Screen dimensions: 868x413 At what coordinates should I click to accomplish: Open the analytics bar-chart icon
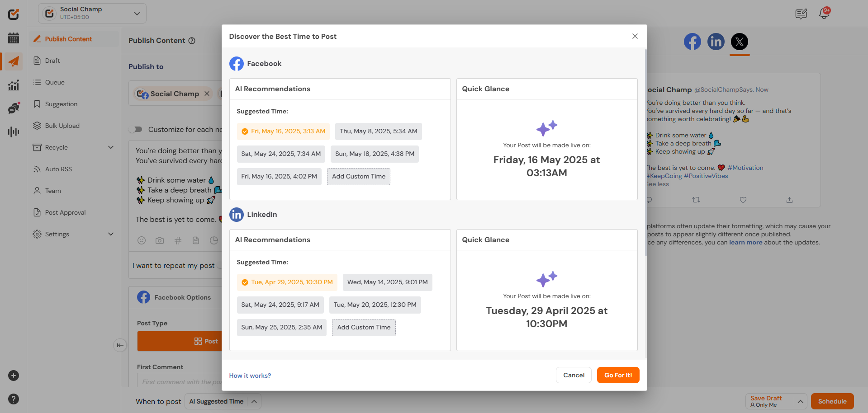tap(14, 85)
